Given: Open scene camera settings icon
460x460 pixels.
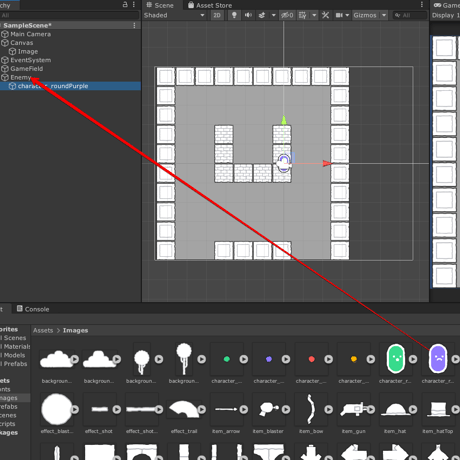Looking at the screenshot, I should (339, 15).
